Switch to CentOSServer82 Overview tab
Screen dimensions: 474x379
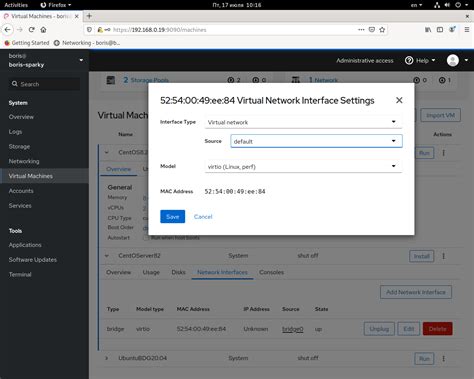click(x=118, y=272)
